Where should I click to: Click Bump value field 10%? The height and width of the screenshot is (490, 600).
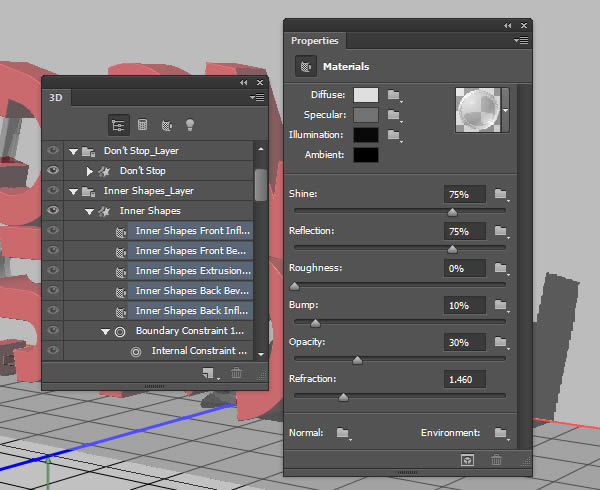pos(465,305)
